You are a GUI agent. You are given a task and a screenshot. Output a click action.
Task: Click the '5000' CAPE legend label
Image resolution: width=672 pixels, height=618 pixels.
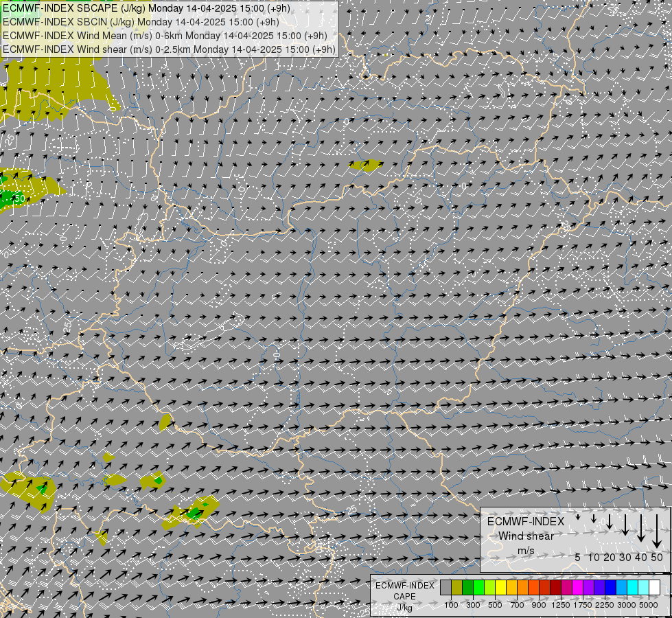click(649, 605)
